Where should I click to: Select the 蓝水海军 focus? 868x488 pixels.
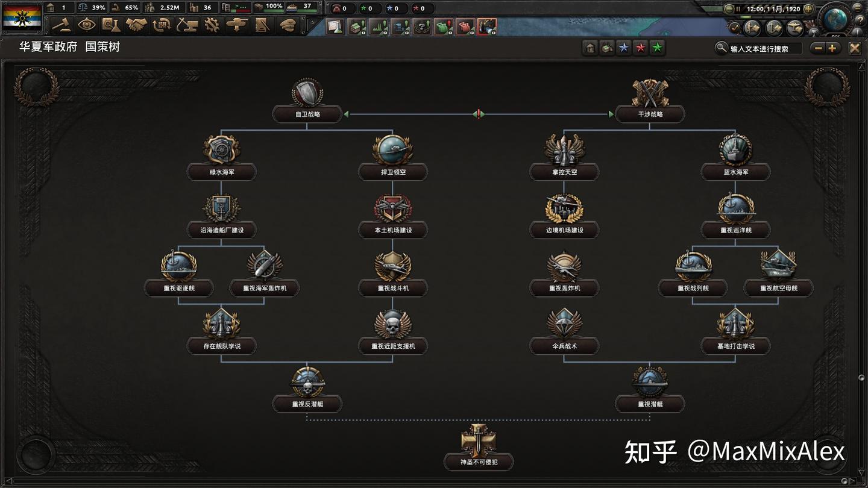(x=736, y=172)
